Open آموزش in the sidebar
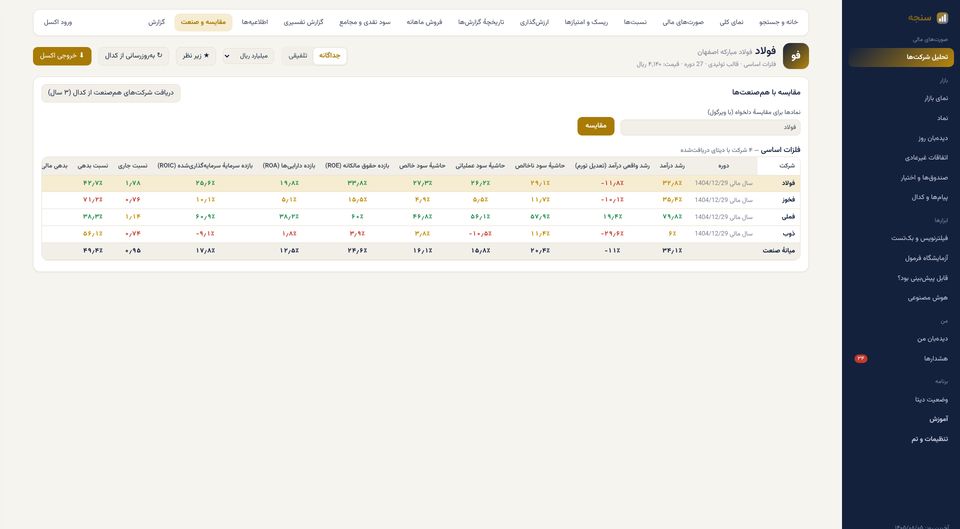The height and width of the screenshot is (529, 960). tap(901, 419)
